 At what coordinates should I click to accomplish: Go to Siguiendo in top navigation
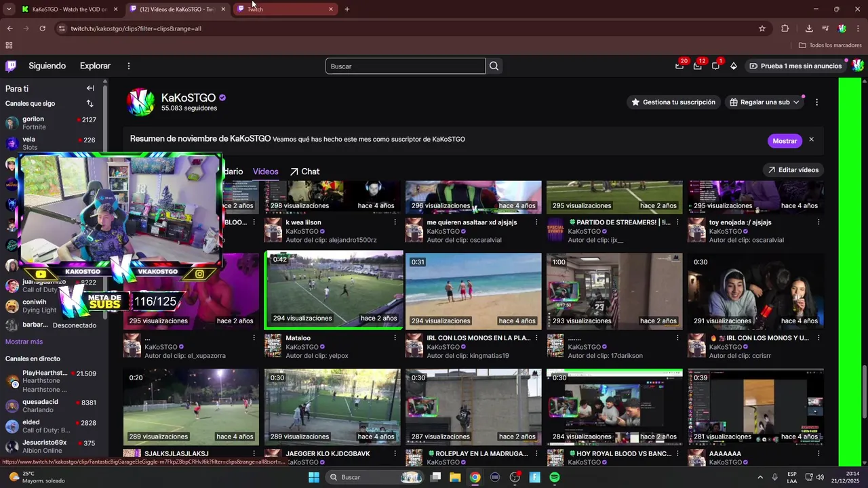coord(47,66)
